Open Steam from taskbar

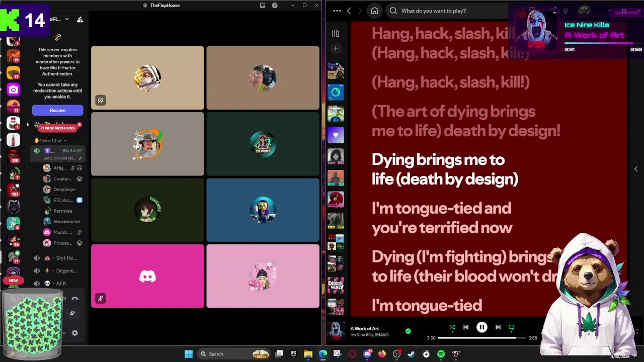pos(411,354)
